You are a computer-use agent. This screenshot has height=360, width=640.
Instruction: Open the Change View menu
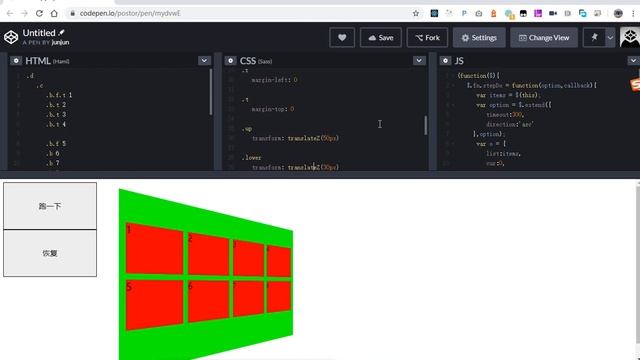(544, 38)
